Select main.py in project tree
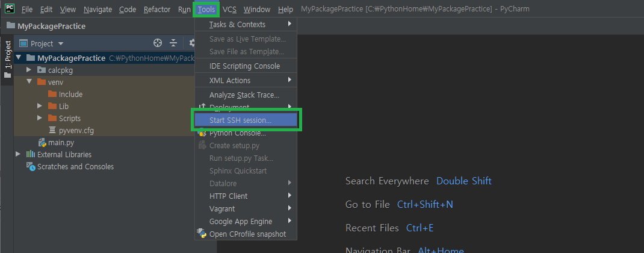Image resolution: width=644 pixels, height=253 pixels. click(61, 143)
